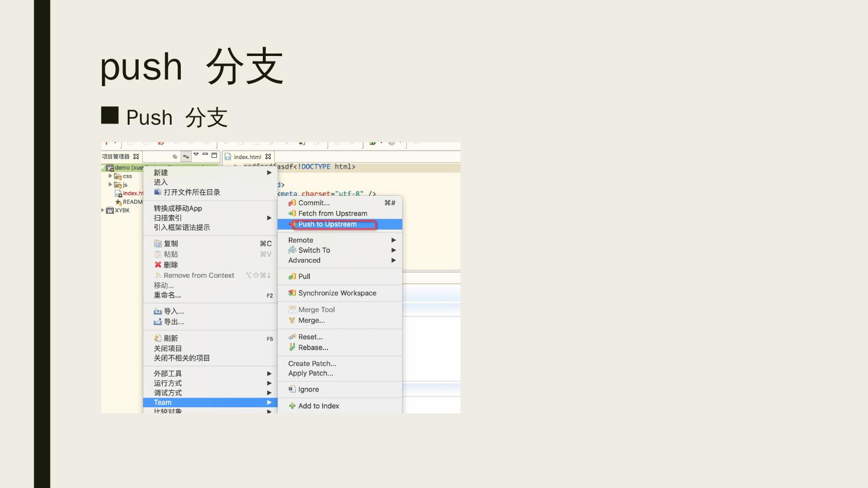Image resolution: width=868 pixels, height=488 pixels.
Task: Expand the XYBK project node
Action: (x=103, y=211)
